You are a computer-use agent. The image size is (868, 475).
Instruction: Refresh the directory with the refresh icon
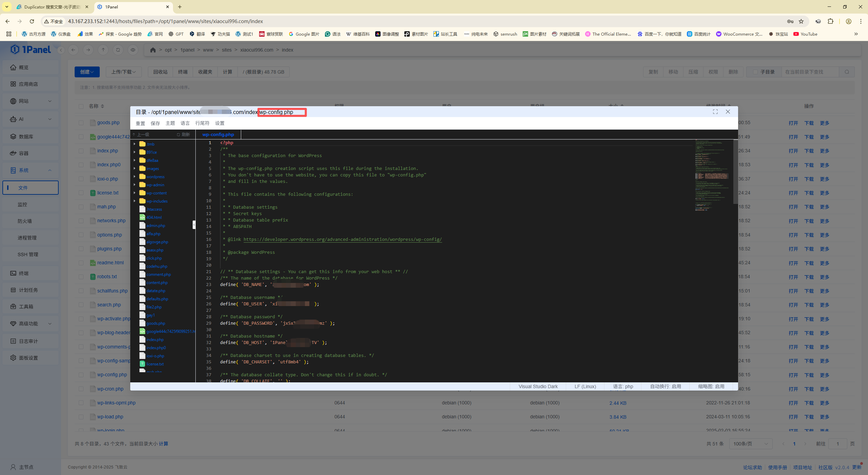coord(118,50)
